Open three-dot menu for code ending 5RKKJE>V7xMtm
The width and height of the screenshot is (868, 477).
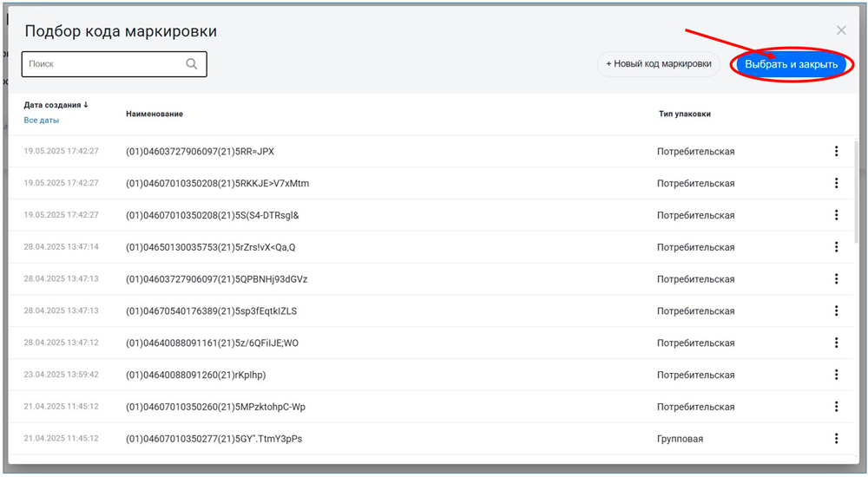tap(836, 184)
